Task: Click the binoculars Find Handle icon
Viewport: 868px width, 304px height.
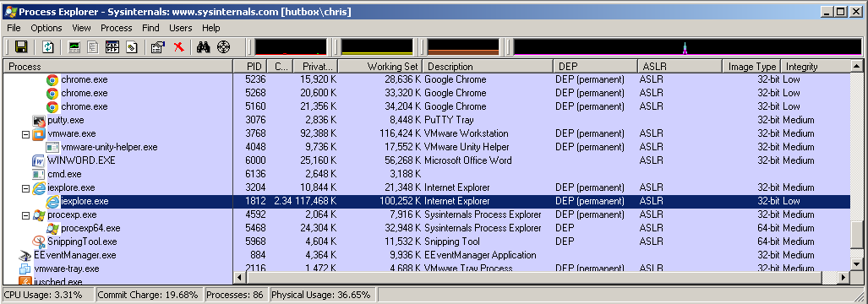Action: pos(204,47)
